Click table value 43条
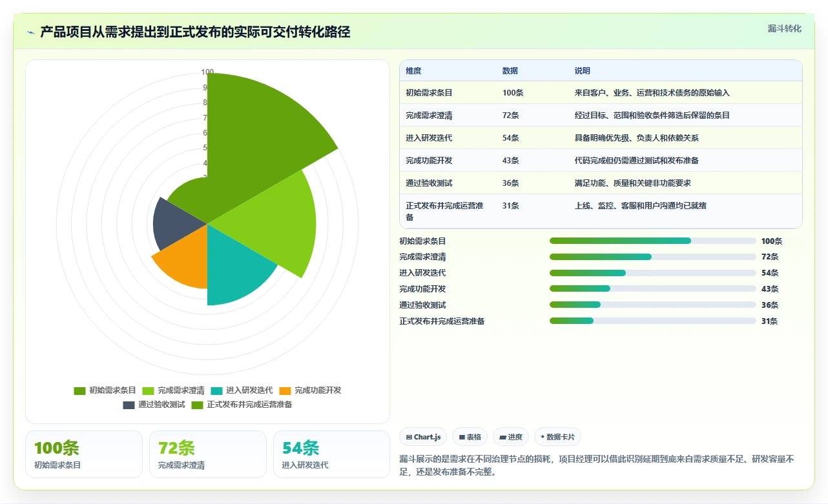 pyautogui.click(x=511, y=161)
